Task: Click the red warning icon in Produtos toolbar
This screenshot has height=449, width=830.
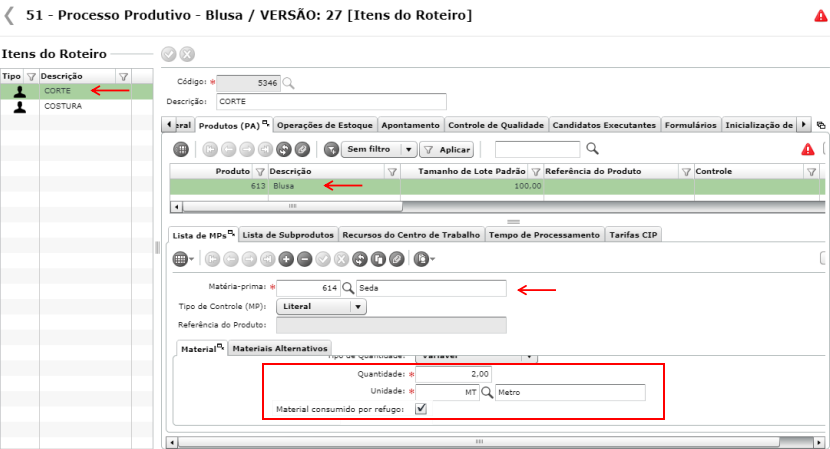Action: pyautogui.click(x=808, y=150)
